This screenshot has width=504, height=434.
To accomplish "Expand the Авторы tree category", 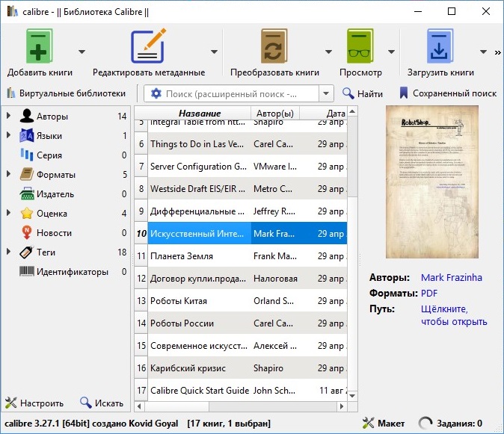I will pyautogui.click(x=9, y=116).
